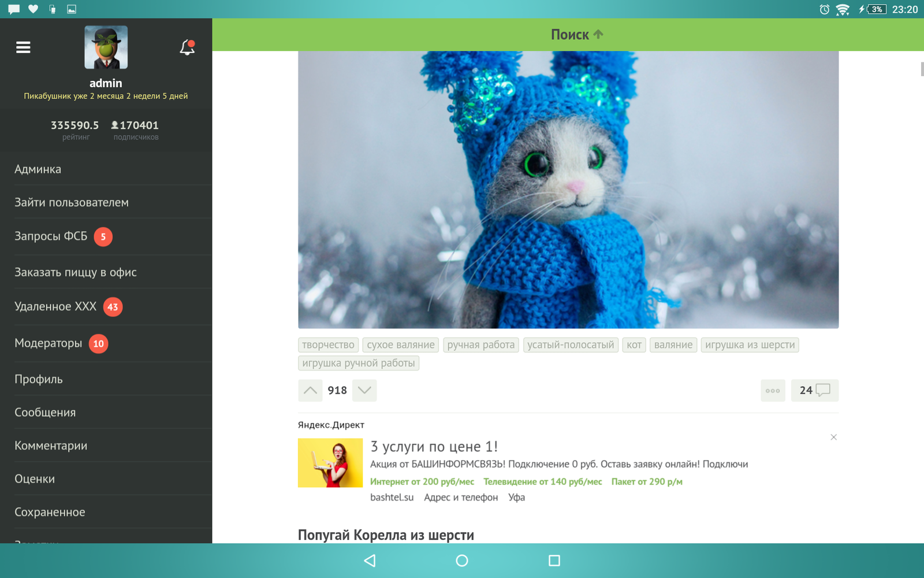Open ad title 3 услуги по цене 1!
Screen dimensions: 924x578
(434, 446)
